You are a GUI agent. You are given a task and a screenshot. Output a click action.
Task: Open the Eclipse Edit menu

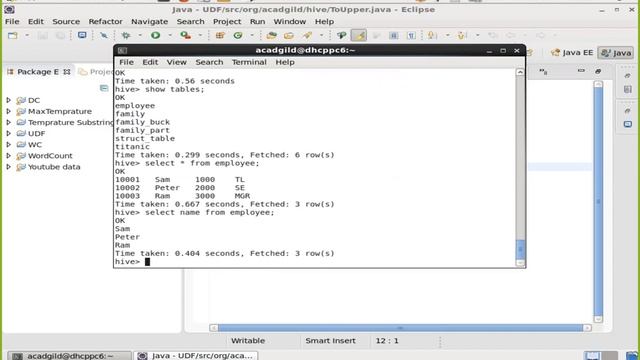point(36,21)
